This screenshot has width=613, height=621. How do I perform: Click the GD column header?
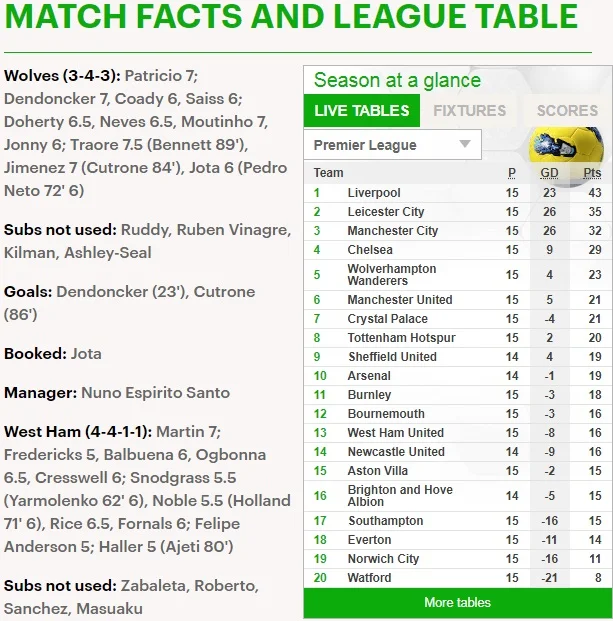pos(549,173)
